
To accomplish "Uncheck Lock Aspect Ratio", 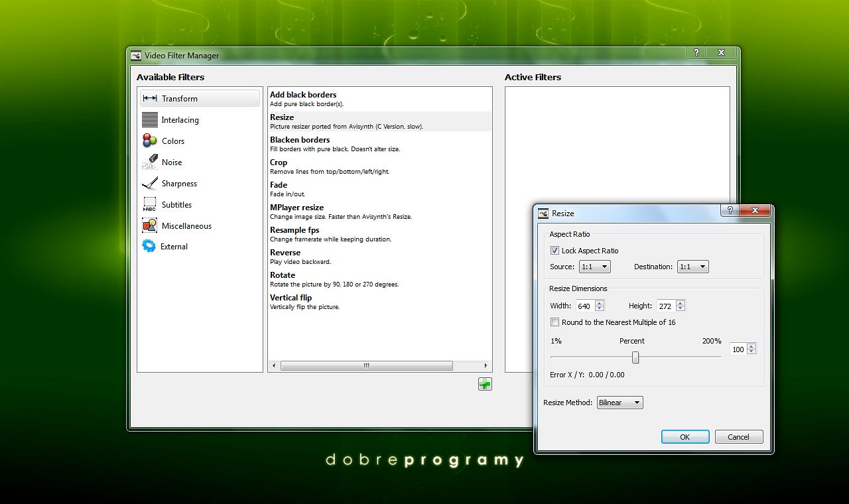I will 555,251.
